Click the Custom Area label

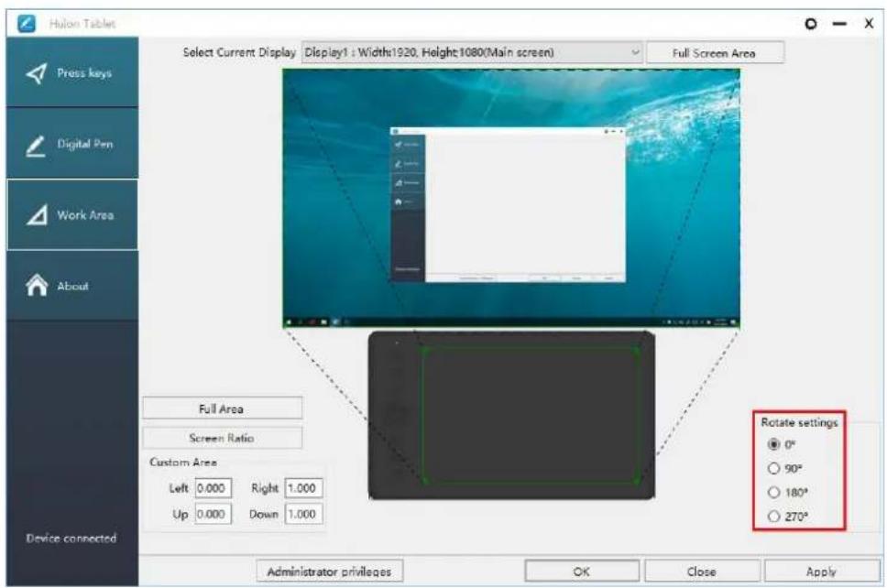(183, 463)
